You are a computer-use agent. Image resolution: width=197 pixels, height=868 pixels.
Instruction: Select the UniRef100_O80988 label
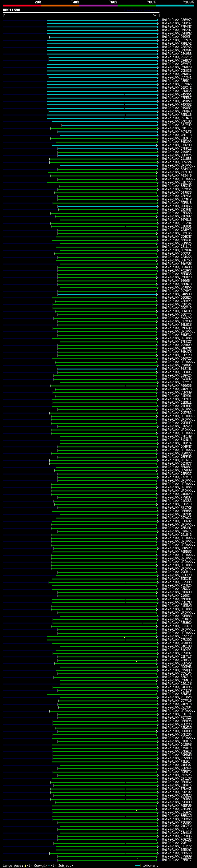coord(177,54)
